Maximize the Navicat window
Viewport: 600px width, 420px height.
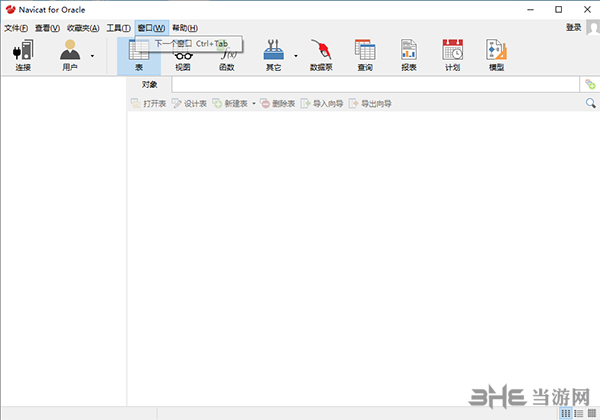pos(559,10)
